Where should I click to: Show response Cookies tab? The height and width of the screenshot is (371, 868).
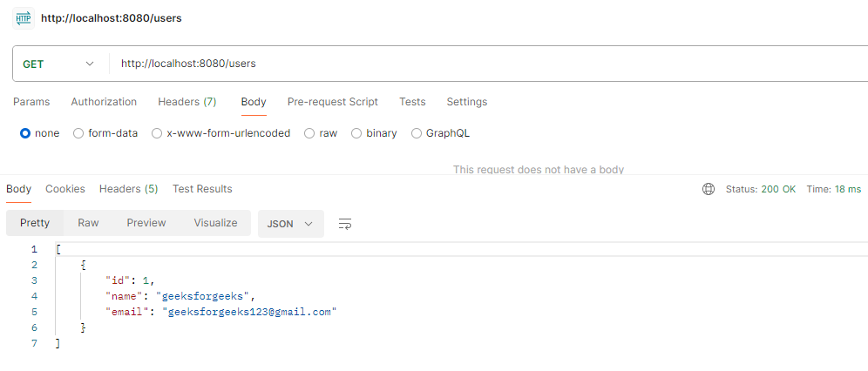pos(65,189)
